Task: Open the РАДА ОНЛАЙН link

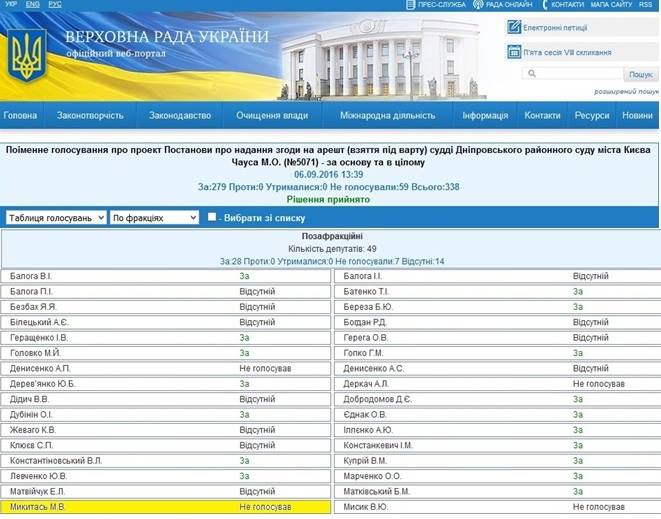Action: 509,5
